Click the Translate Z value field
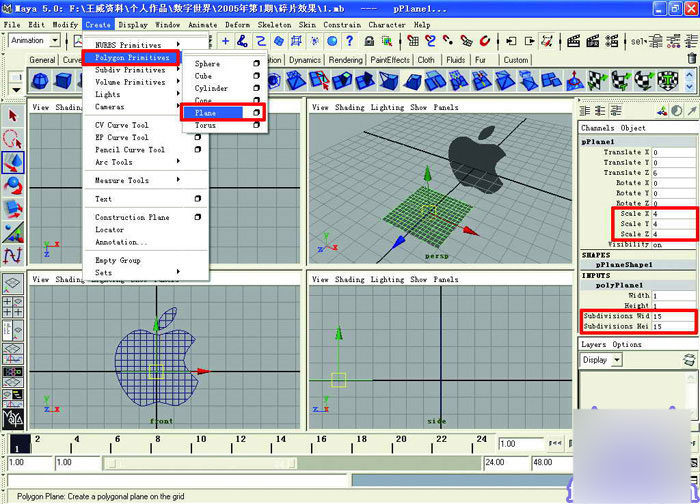 (x=673, y=173)
